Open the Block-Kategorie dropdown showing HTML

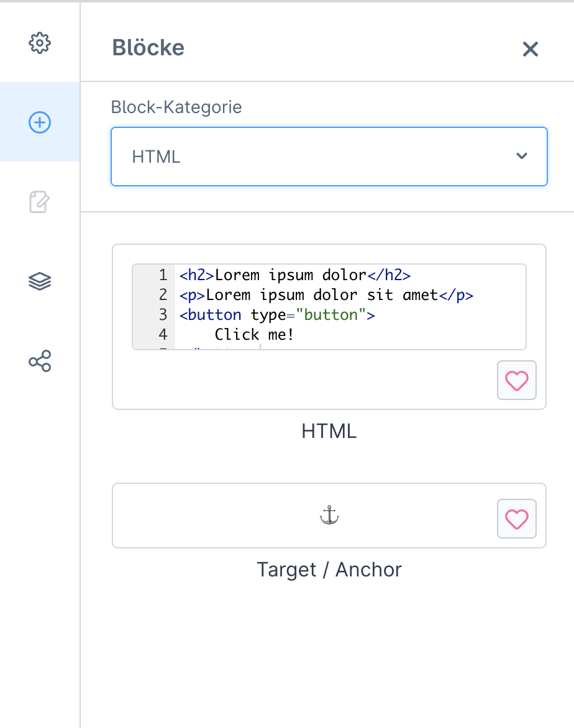(329, 157)
